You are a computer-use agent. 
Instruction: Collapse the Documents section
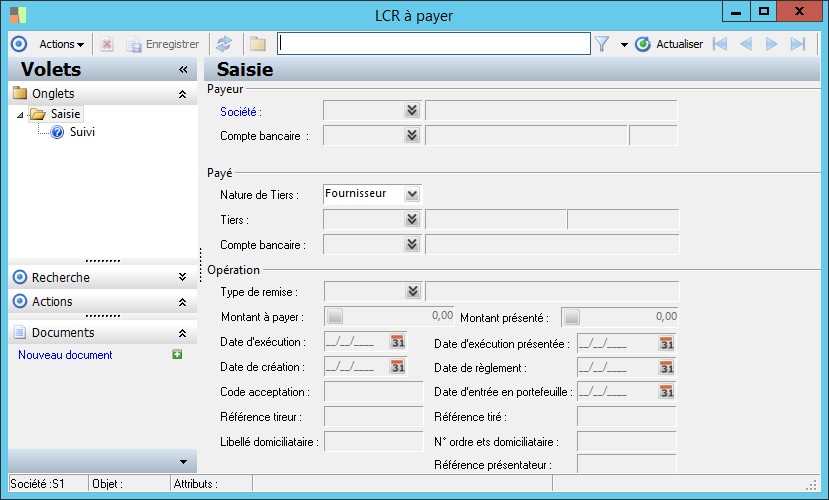click(x=182, y=333)
